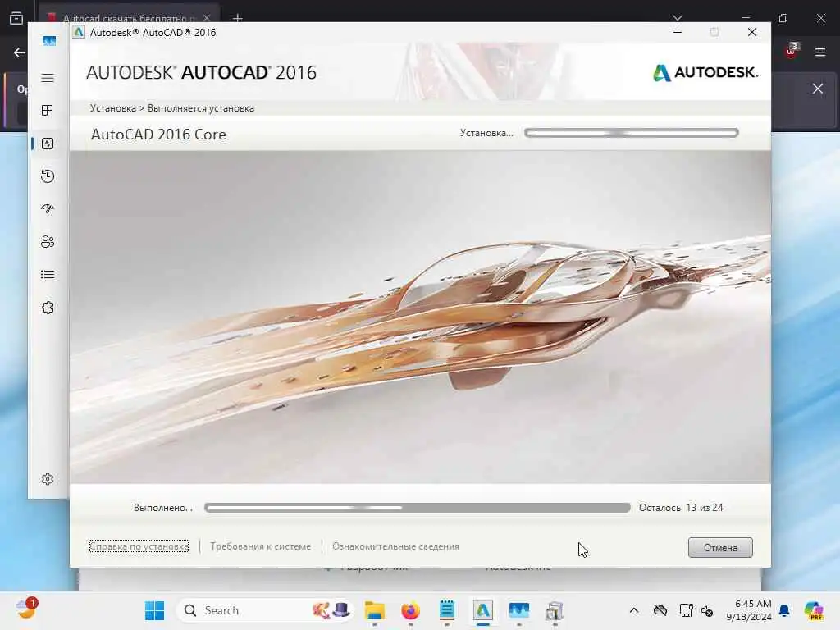Open the gauge icon in sidebar
Viewport: 840px width, 630px height.
tap(48, 209)
